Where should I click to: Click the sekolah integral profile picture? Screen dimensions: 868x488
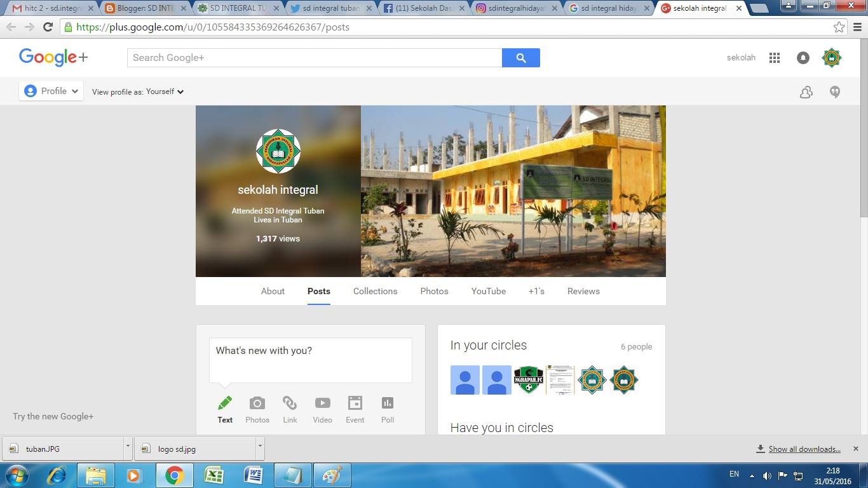pyautogui.click(x=278, y=151)
